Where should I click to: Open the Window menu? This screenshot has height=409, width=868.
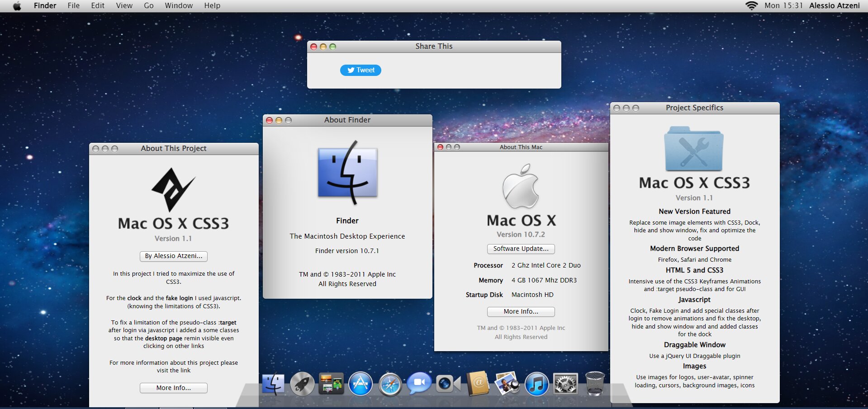point(179,6)
